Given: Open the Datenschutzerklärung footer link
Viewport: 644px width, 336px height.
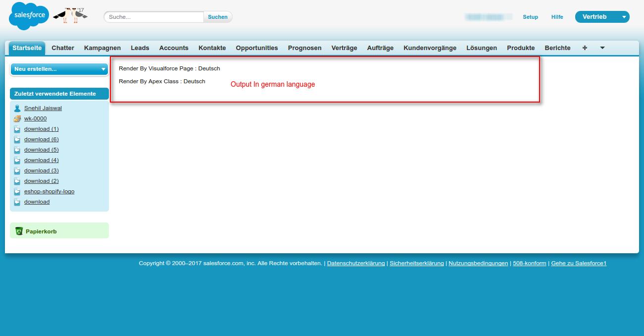Looking at the screenshot, I should 356,263.
